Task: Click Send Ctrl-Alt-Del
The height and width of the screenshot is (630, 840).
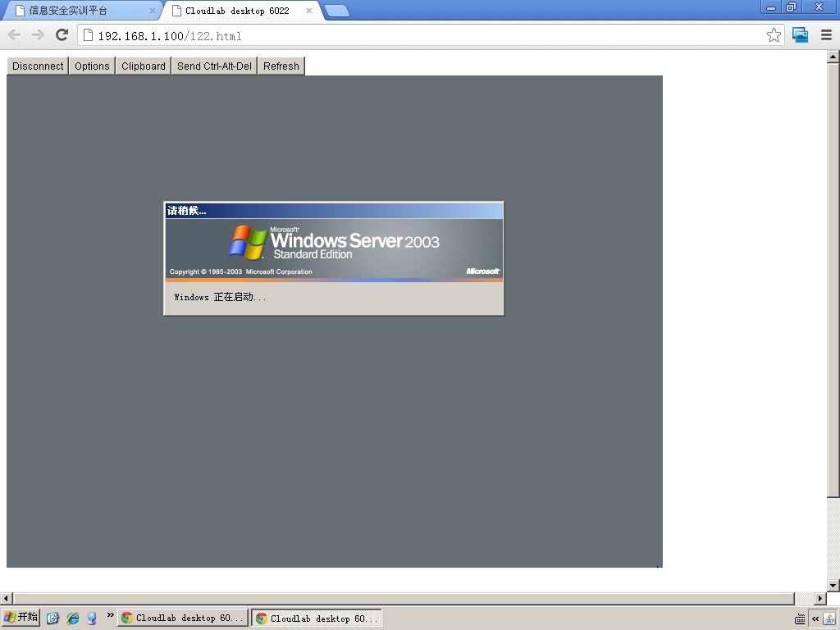Action: [x=214, y=66]
